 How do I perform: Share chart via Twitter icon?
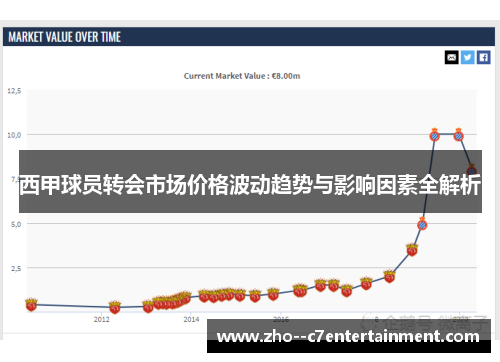point(468,57)
